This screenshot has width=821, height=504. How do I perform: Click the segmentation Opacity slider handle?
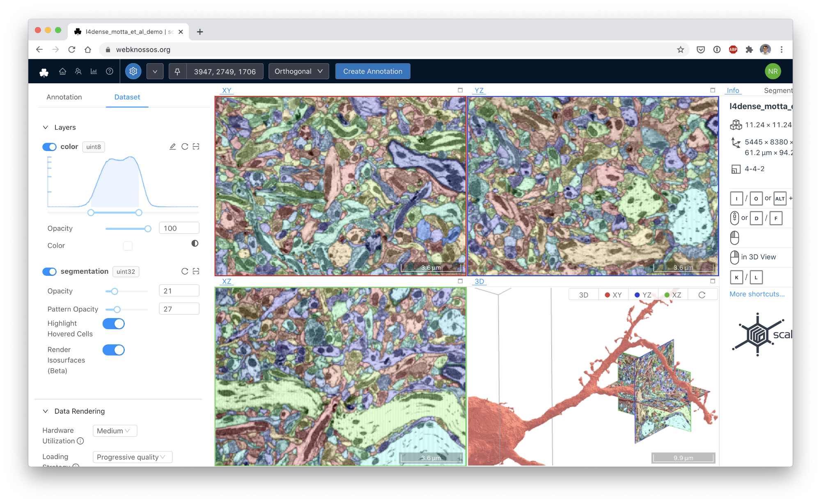click(115, 291)
